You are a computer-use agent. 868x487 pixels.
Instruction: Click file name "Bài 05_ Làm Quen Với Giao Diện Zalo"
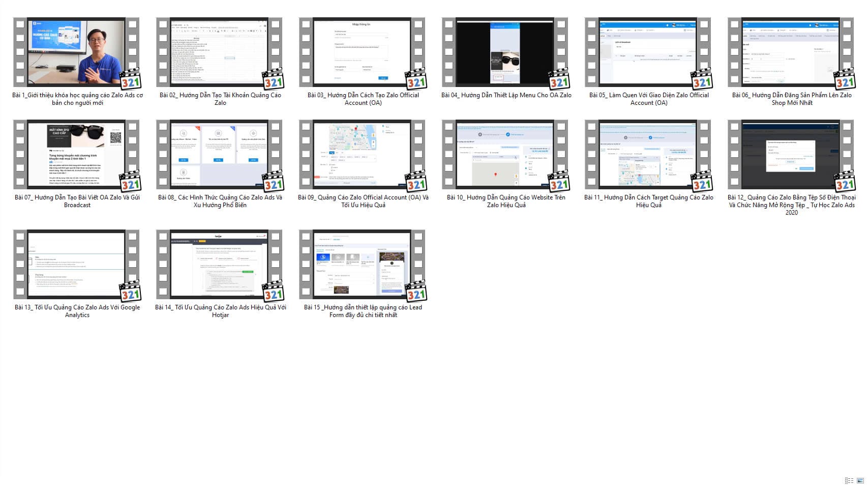click(649, 99)
